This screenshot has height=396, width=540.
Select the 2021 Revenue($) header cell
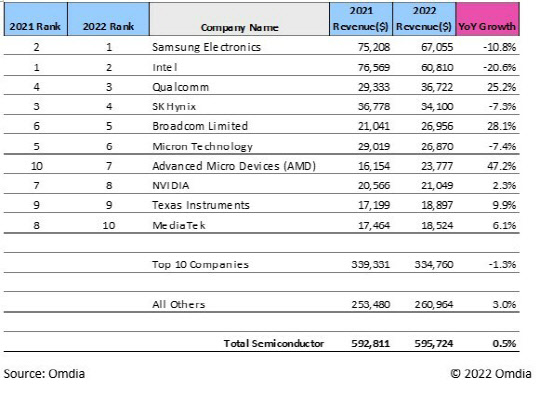tap(361, 19)
